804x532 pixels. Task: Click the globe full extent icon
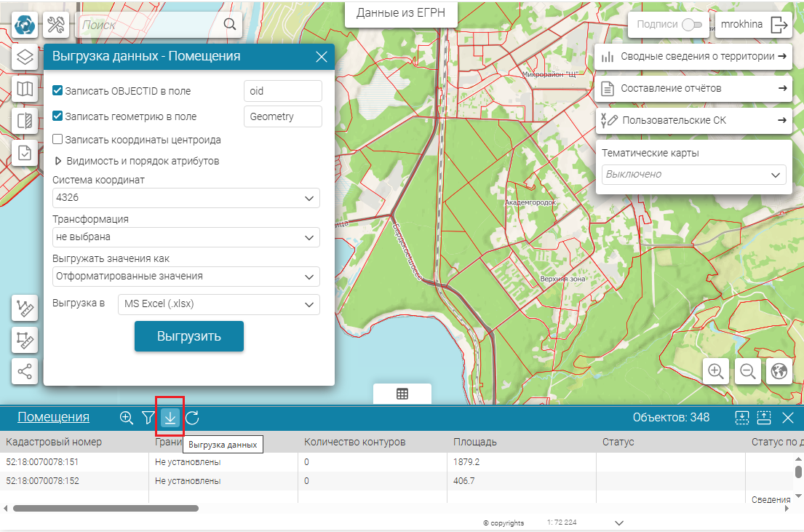(779, 371)
